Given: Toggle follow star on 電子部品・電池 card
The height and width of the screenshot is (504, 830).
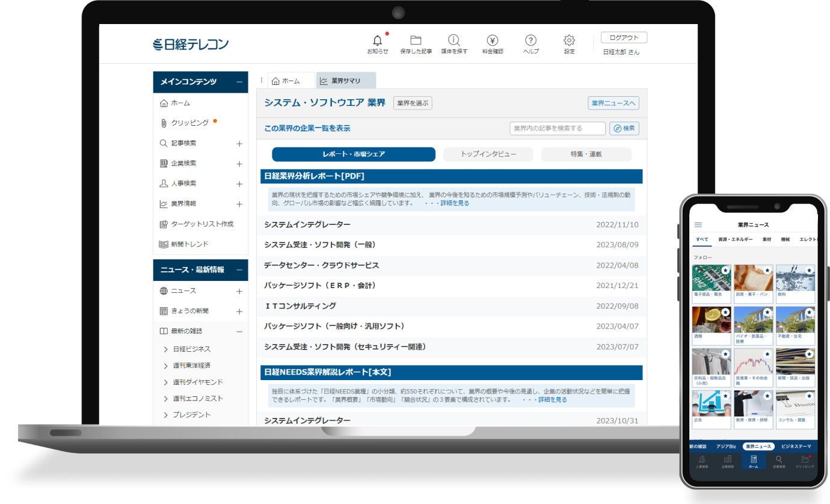Looking at the screenshot, I should [x=725, y=271].
